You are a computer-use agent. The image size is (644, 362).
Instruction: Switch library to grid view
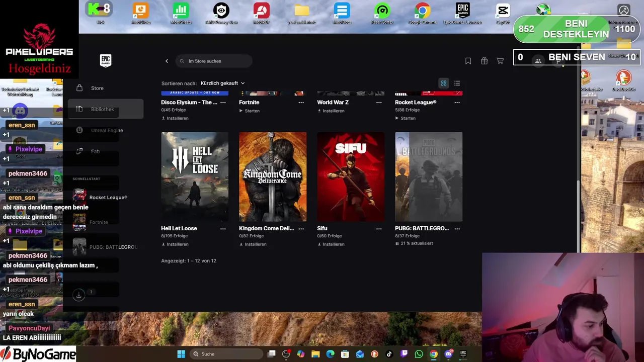tap(444, 83)
